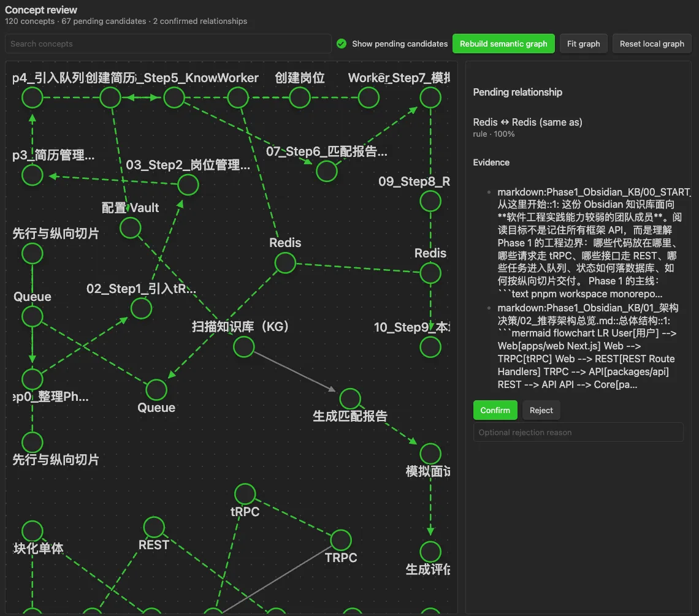The height and width of the screenshot is (616, 699).
Task: Select the 03_Step2_岗位管理 node
Action: pyautogui.click(x=188, y=184)
